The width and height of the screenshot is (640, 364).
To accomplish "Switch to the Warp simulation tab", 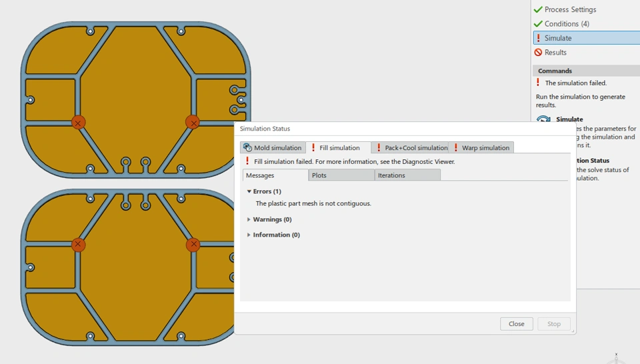I will tap(481, 148).
